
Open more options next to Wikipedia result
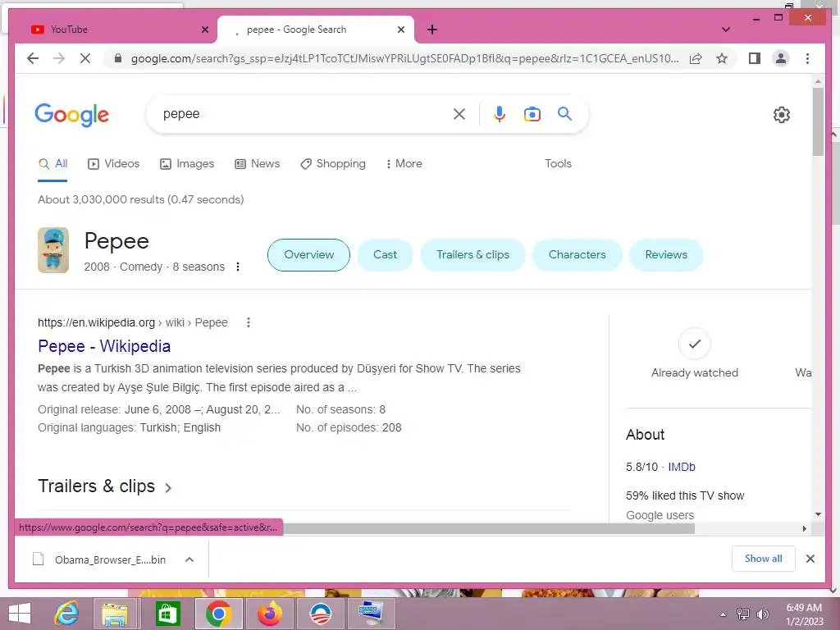click(x=248, y=322)
